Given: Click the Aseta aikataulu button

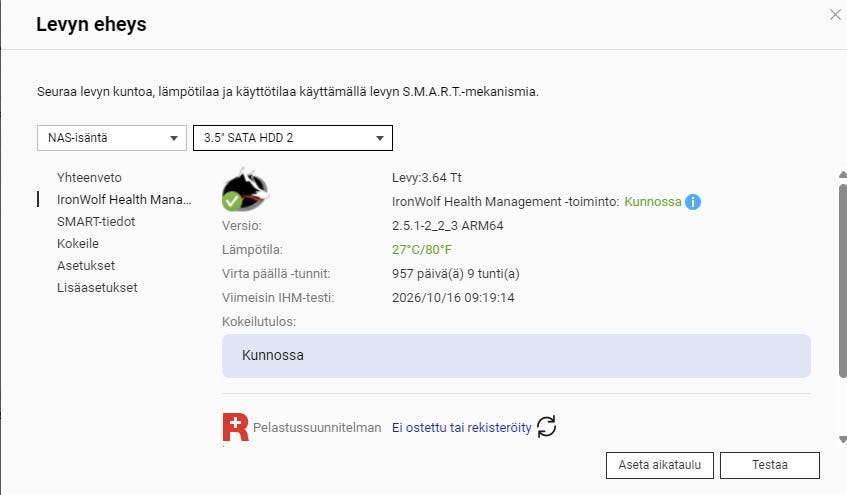Looking at the screenshot, I should pyautogui.click(x=660, y=465).
